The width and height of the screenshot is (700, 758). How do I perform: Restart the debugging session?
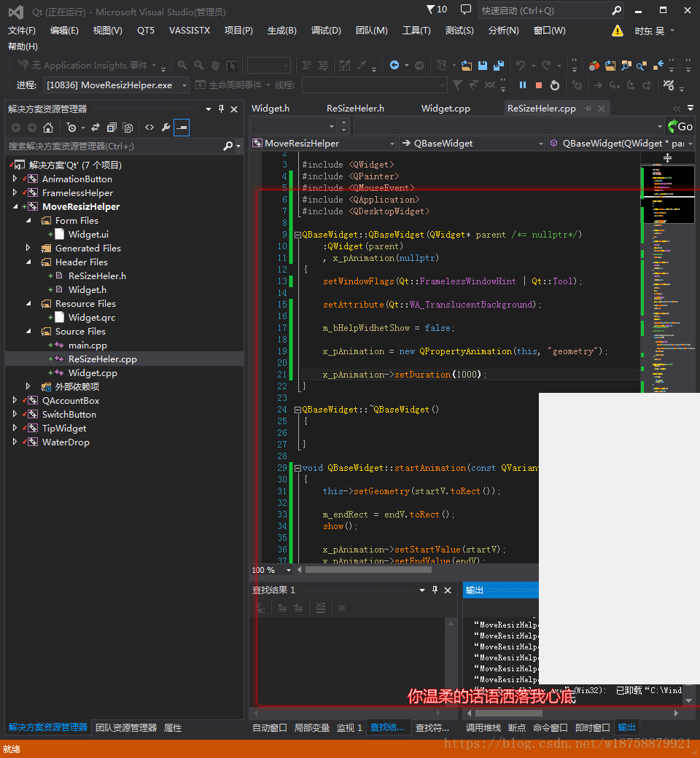tap(555, 85)
